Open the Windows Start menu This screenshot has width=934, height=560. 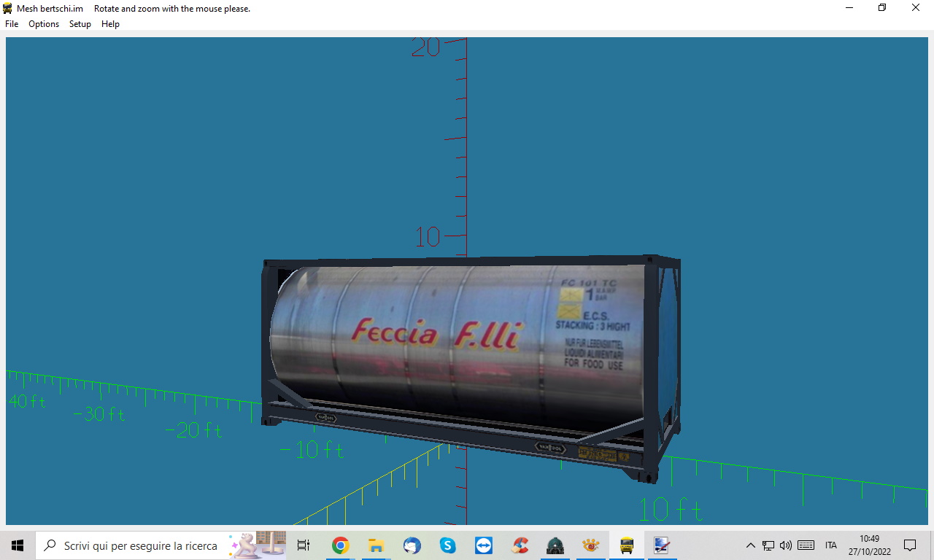pyautogui.click(x=18, y=545)
